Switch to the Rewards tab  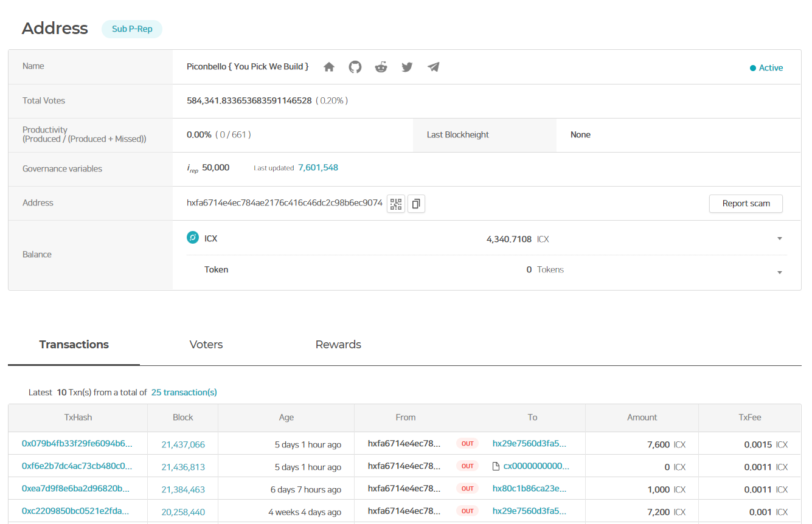(338, 345)
